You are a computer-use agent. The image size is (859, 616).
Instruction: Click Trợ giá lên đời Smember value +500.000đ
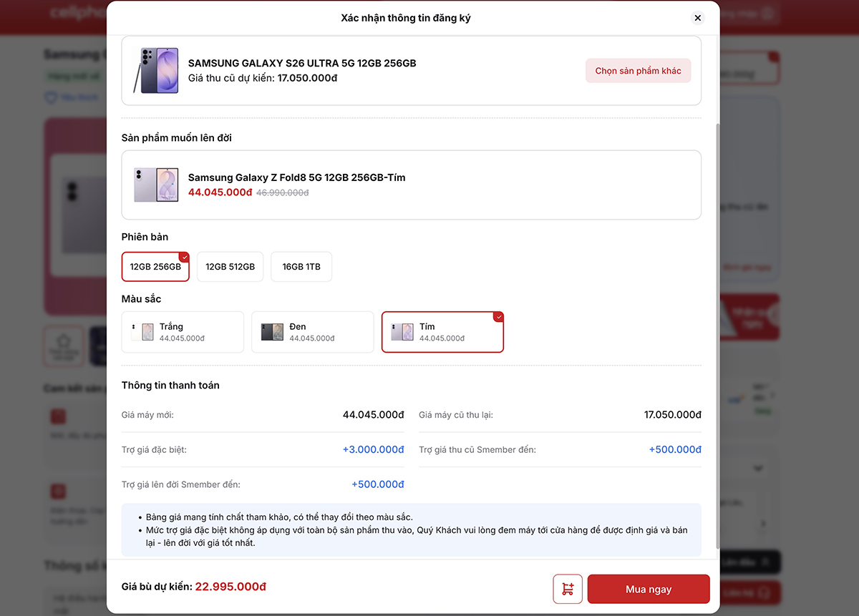tap(378, 484)
